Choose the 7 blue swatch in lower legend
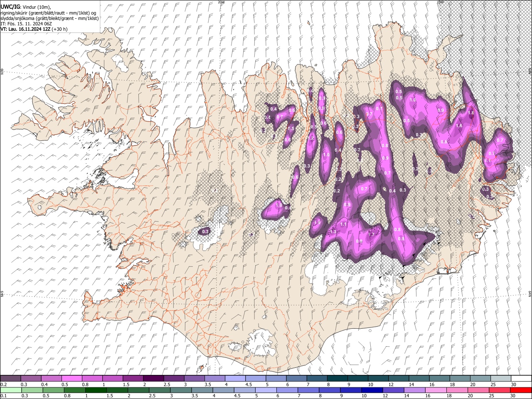Screen dimensions: 532x399 [x=308, y=390]
